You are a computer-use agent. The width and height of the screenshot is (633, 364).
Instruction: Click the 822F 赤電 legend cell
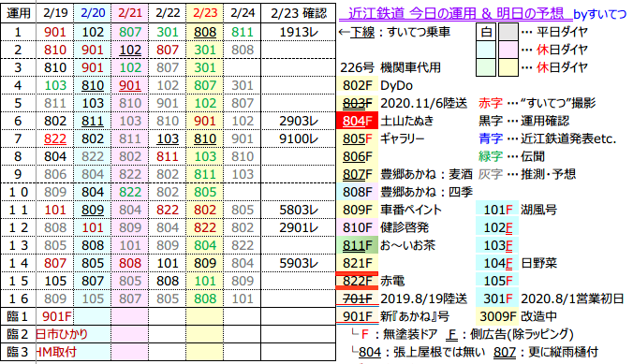pos(358,281)
